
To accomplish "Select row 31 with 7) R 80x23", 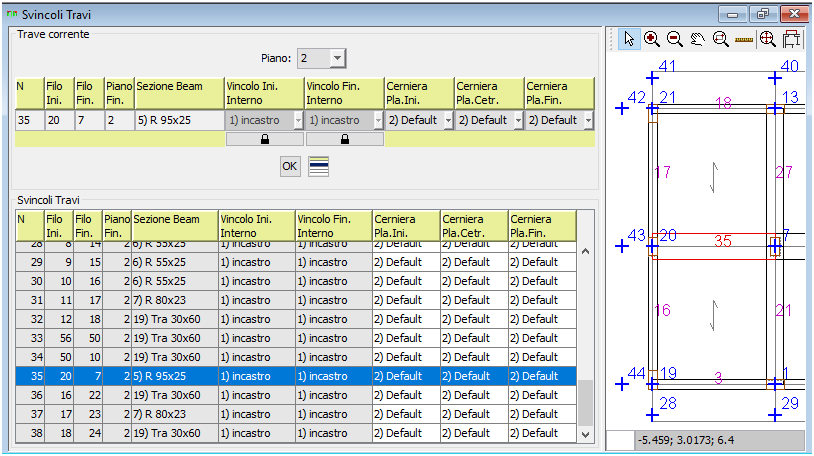I will coord(296,300).
